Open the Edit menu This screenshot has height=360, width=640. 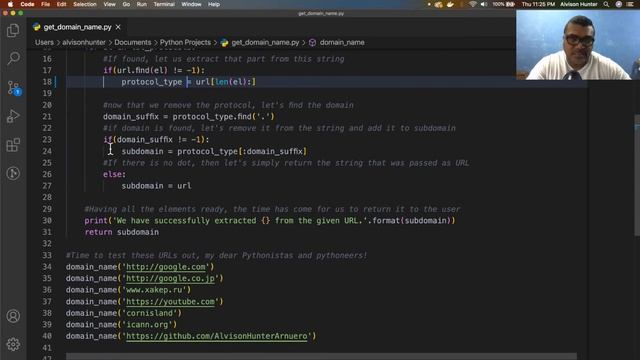(61, 4)
